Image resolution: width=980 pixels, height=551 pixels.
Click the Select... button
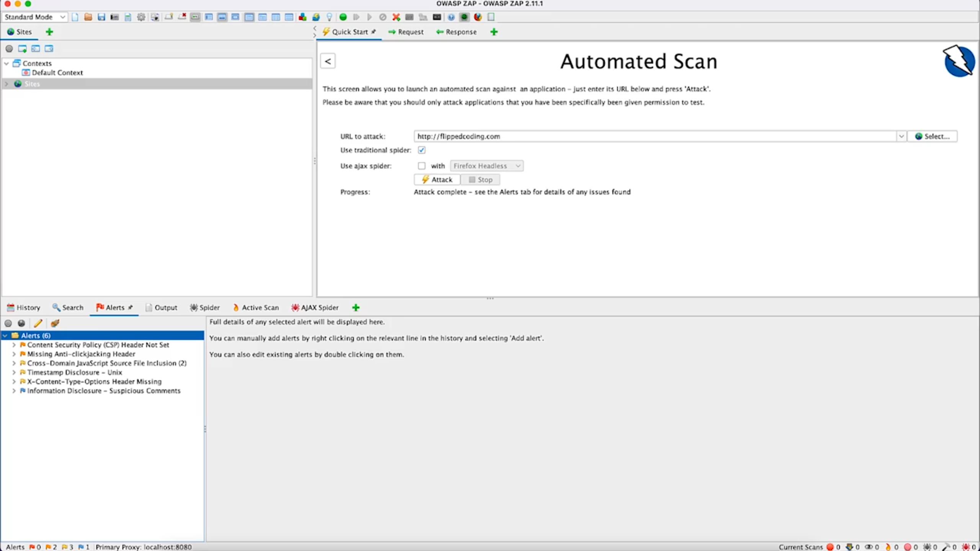tap(932, 136)
